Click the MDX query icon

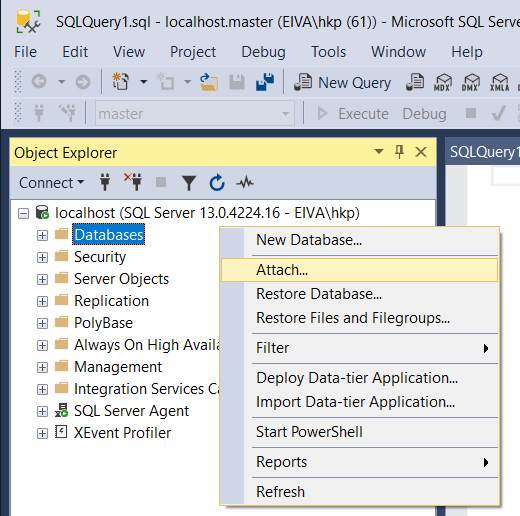coord(443,82)
